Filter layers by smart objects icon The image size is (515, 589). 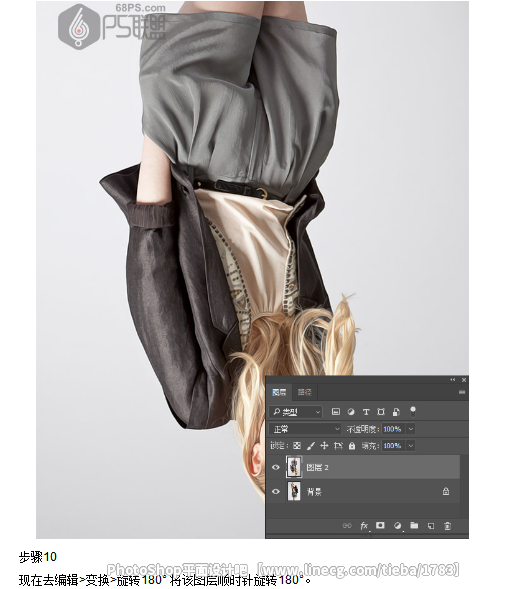pos(396,412)
